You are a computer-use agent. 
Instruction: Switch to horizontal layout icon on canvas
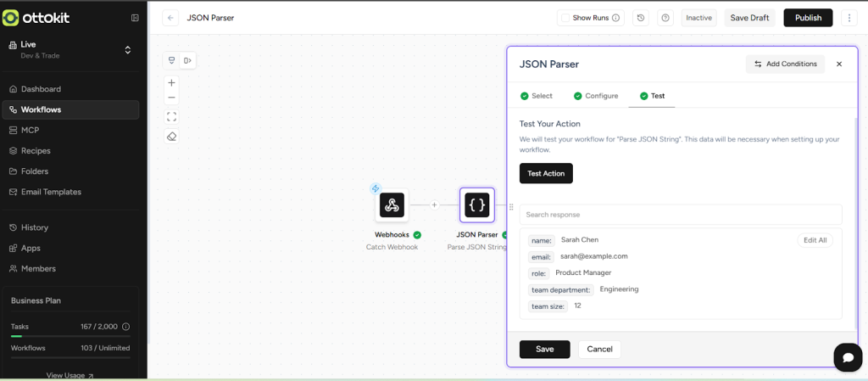pos(187,60)
